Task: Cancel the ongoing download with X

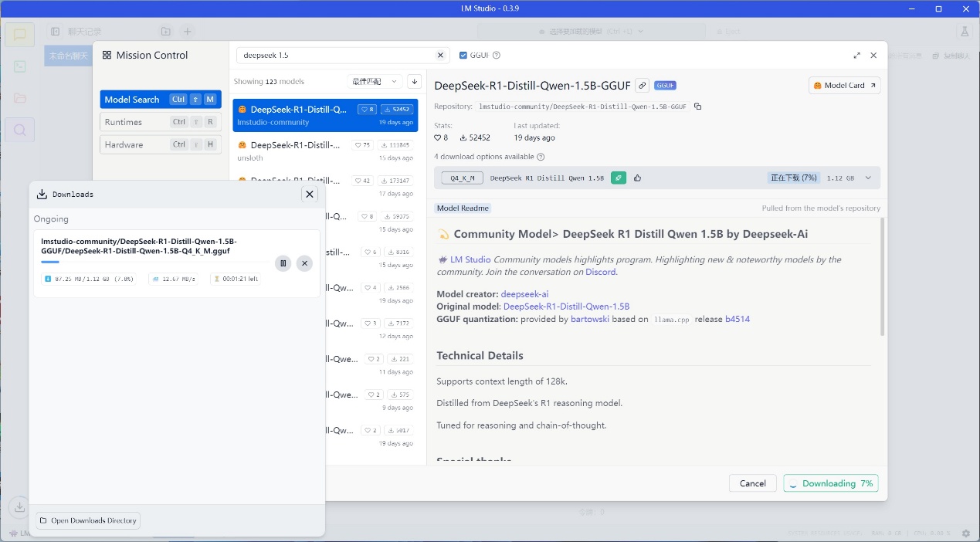Action: click(x=304, y=263)
